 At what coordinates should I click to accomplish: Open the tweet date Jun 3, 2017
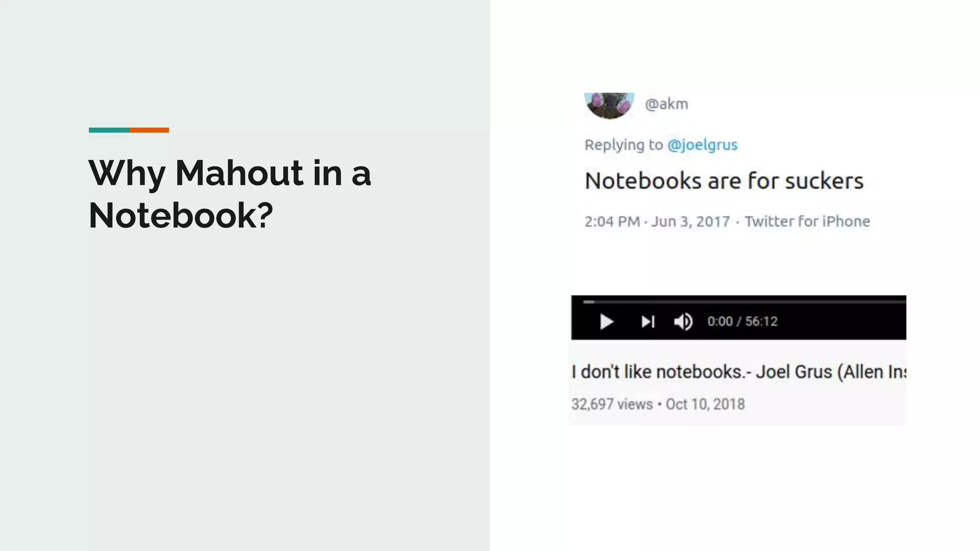coord(690,221)
